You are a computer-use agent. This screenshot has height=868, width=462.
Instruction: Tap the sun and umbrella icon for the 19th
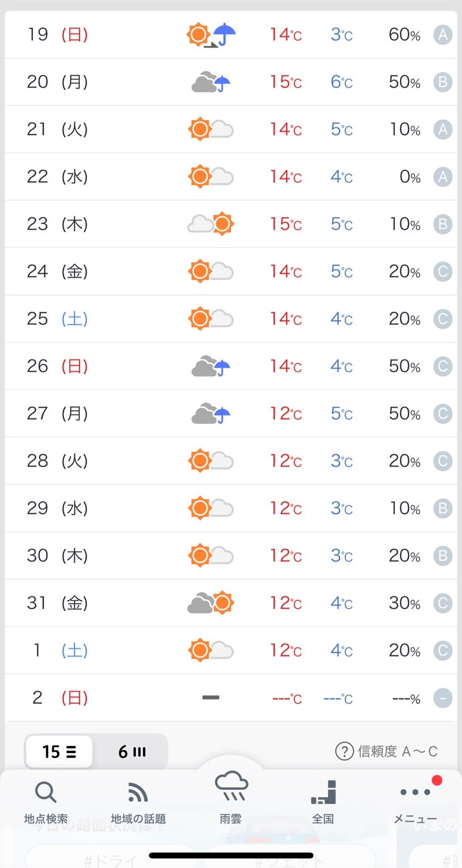tap(211, 35)
